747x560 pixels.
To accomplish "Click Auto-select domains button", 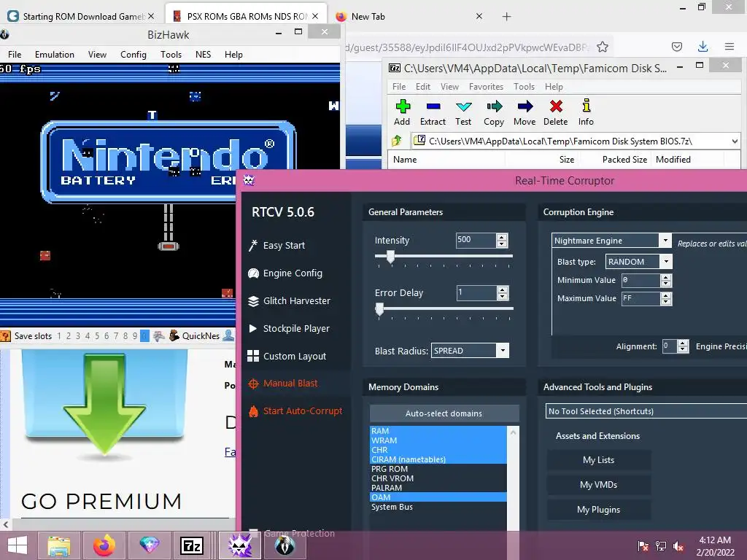I will click(x=444, y=413).
